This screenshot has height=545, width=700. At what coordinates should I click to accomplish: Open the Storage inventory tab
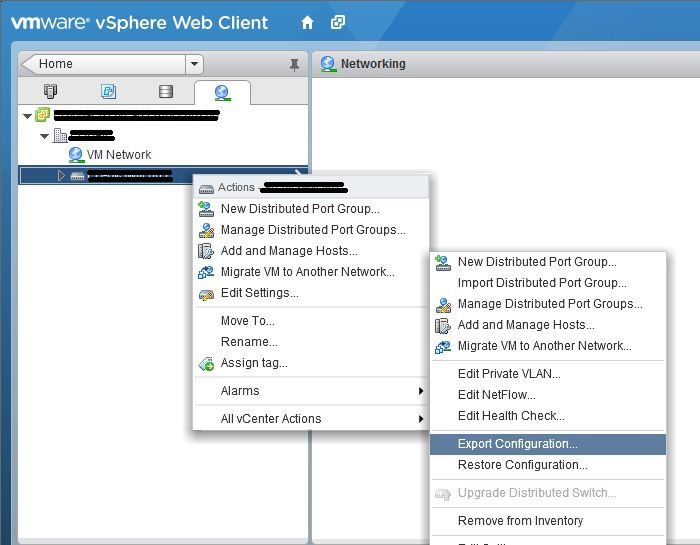165,92
